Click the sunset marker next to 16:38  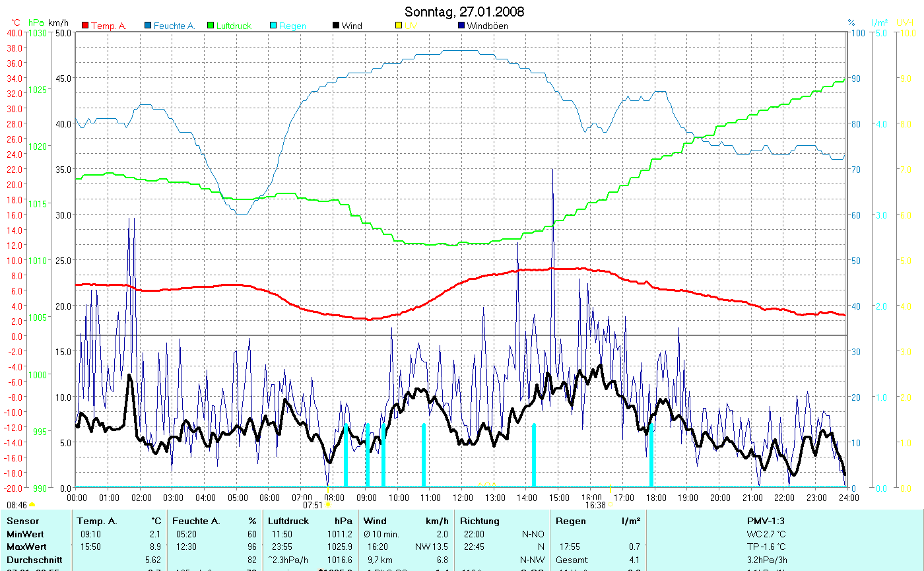[610, 505]
